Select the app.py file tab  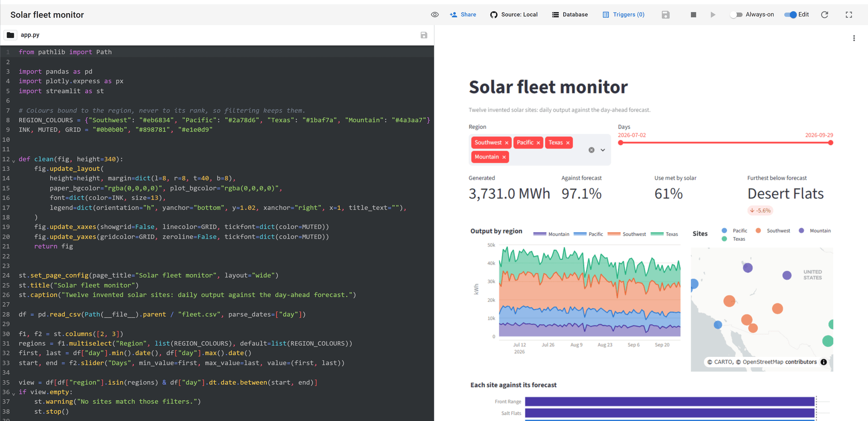30,35
